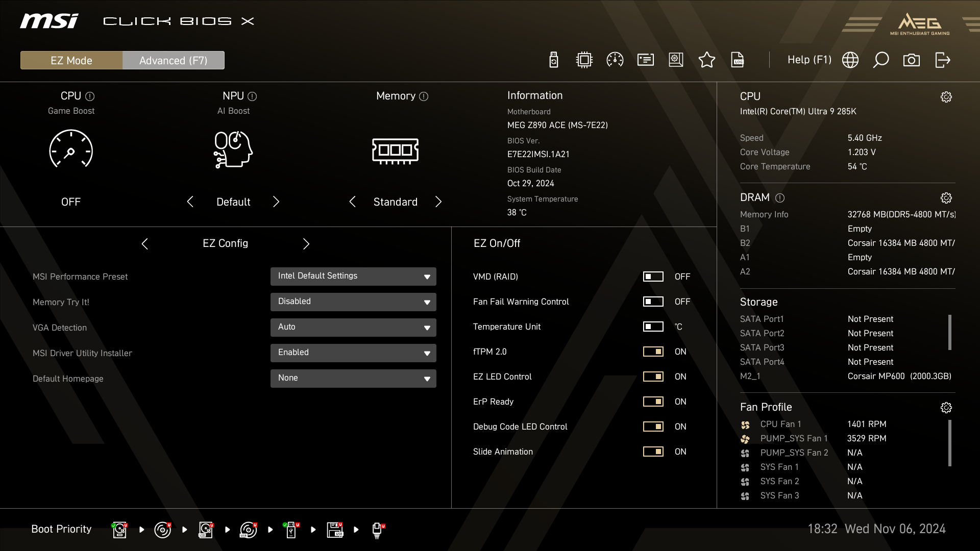The image size is (980, 551).
Task: Go to next EZ Config page
Action: click(x=306, y=244)
